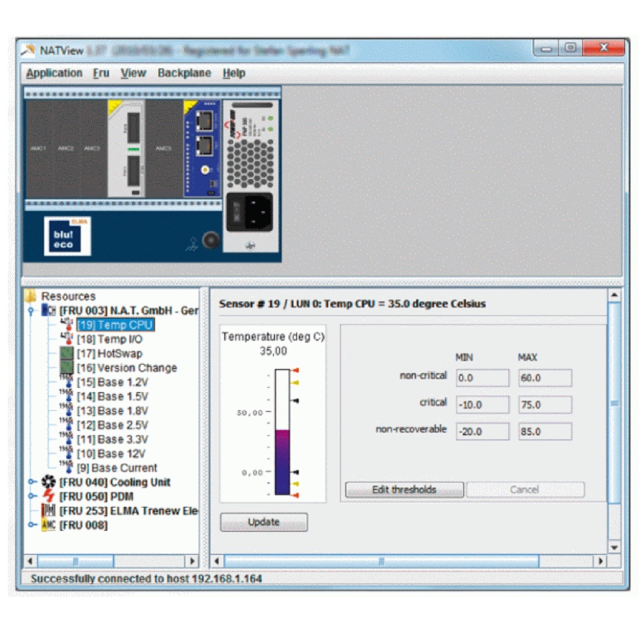The height and width of the screenshot is (644, 644).
Task: Click the Base 12V voltage sensor icon
Action: pyautogui.click(x=67, y=453)
